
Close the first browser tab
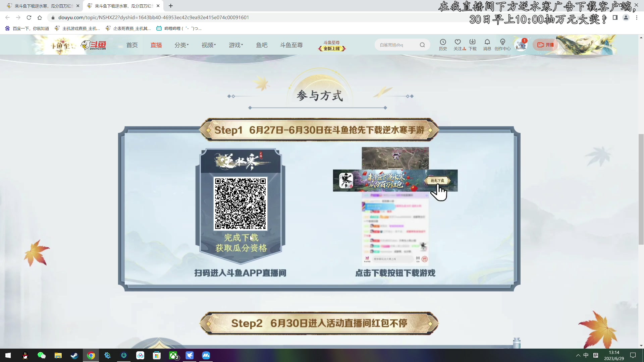click(78, 6)
